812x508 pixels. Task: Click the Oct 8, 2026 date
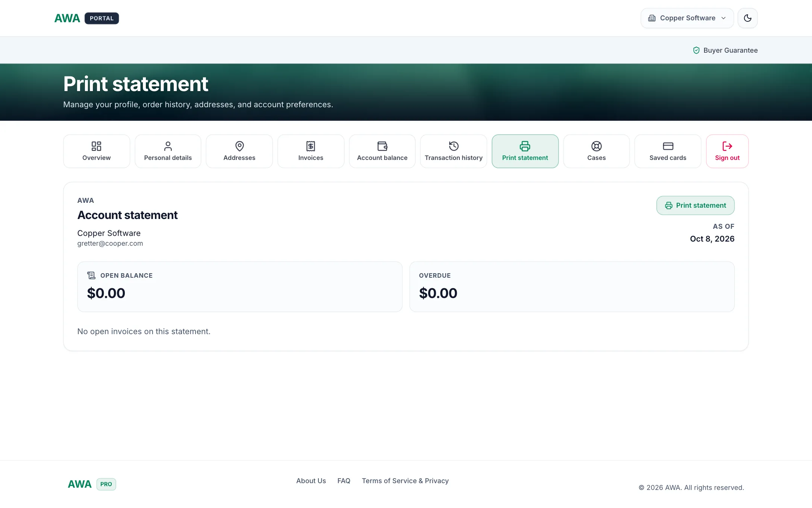712,239
